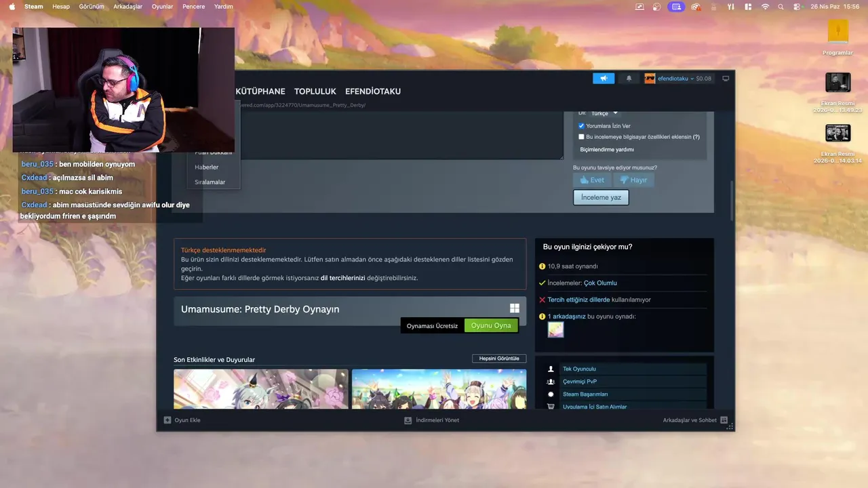Open the Çevrimiçi PvP category link
This screenshot has height=488, width=868.
click(x=580, y=382)
